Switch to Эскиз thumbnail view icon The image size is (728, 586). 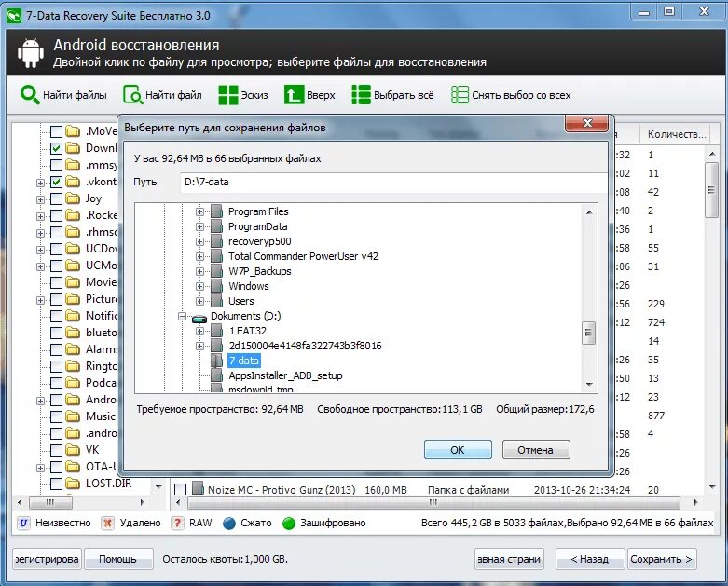[x=228, y=95]
